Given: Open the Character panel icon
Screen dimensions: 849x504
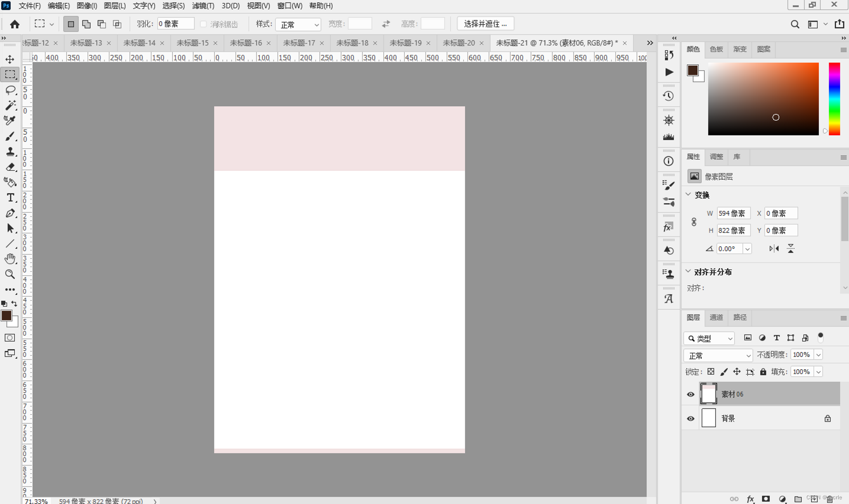Looking at the screenshot, I should [x=668, y=299].
